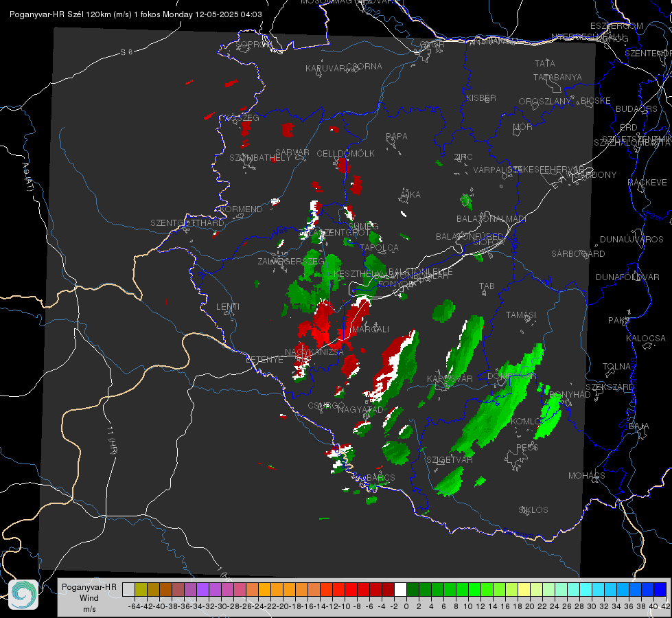This screenshot has height=618, width=672.
Task: Click the '-64' value on the legend scale
Action: (134, 606)
